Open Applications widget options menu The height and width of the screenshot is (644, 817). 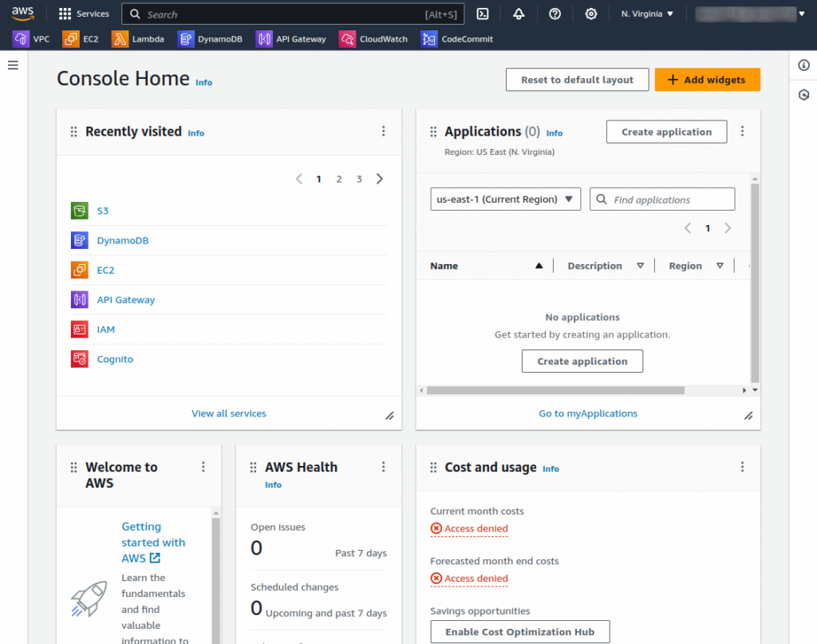(743, 132)
